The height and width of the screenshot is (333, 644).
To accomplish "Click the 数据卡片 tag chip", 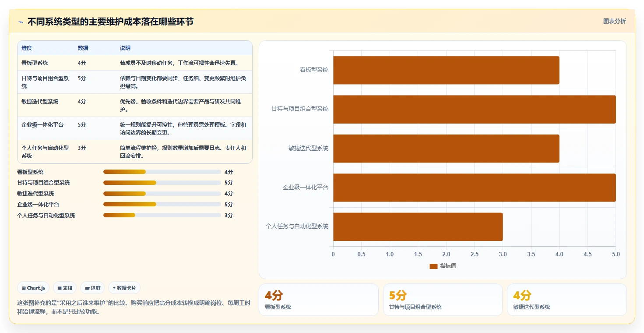I will pos(124,288).
